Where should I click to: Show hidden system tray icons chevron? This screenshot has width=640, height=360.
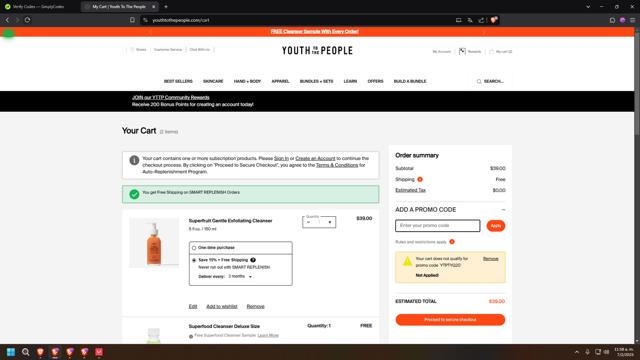pos(576,352)
